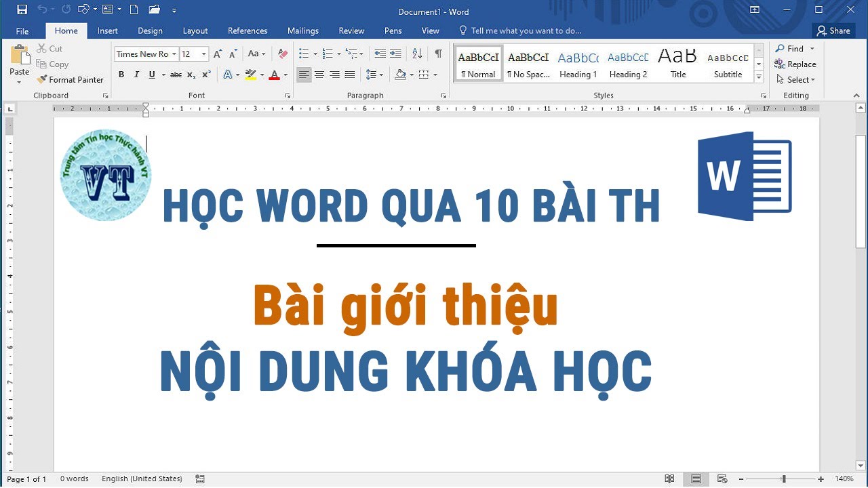This screenshot has height=488, width=868.
Task: Switch to the Layout tab
Action: point(195,30)
